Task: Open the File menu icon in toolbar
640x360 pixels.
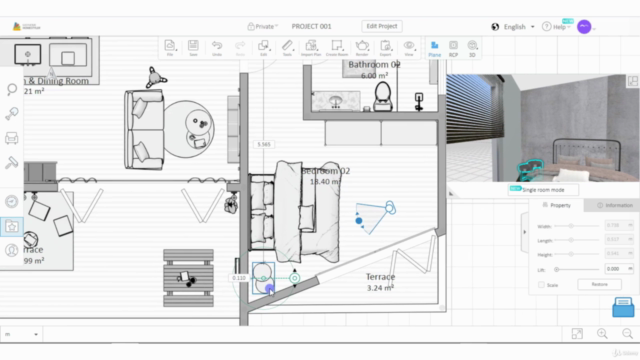Action: [170, 48]
